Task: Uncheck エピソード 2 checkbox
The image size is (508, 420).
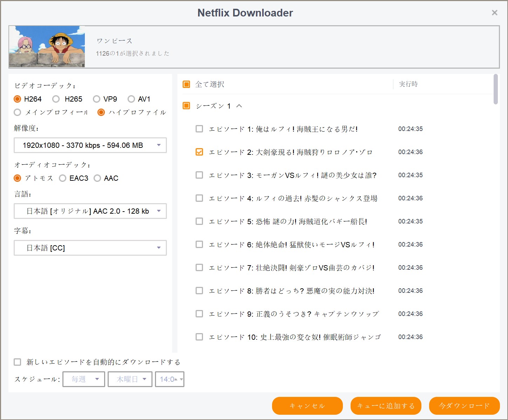Action: pyautogui.click(x=199, y=152)
